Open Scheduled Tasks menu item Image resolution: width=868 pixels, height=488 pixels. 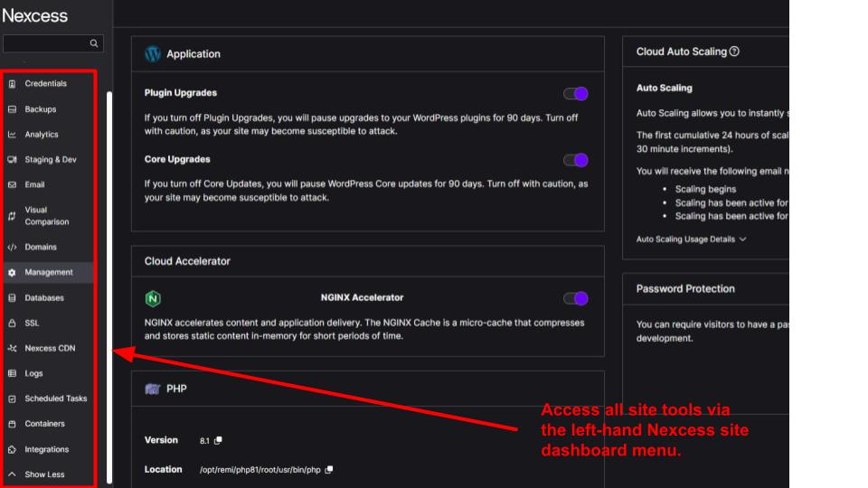click(55, 399)
